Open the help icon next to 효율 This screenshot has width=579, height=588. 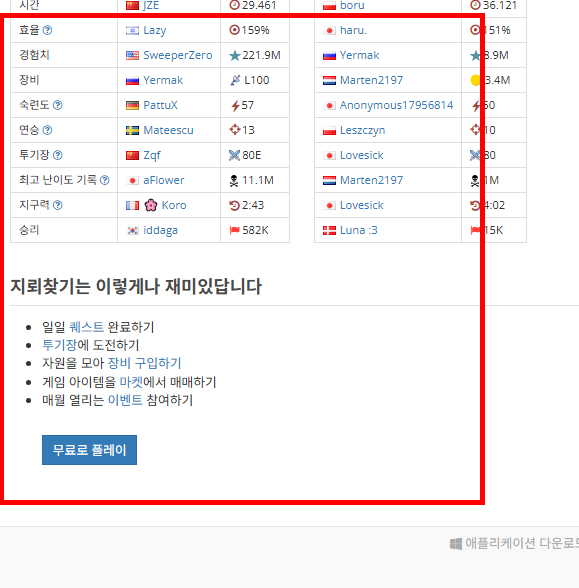coord(47,30)
